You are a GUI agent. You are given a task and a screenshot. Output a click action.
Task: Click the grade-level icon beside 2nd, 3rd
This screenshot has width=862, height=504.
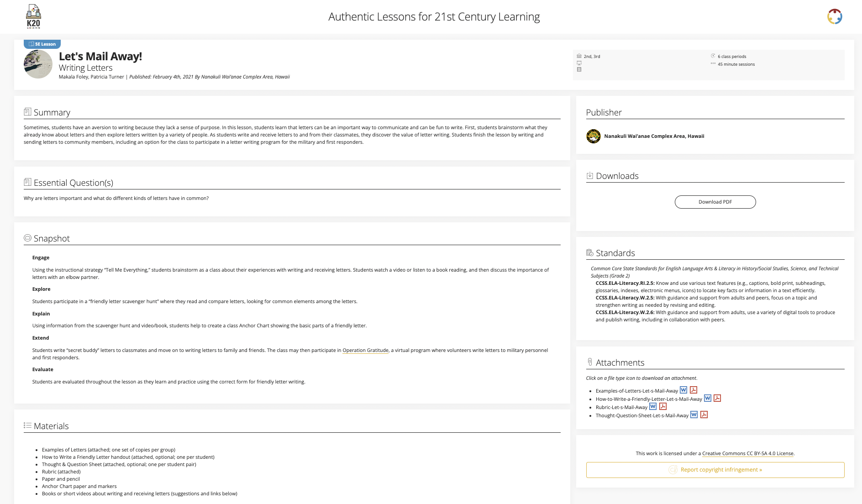[x=579, y=56]
